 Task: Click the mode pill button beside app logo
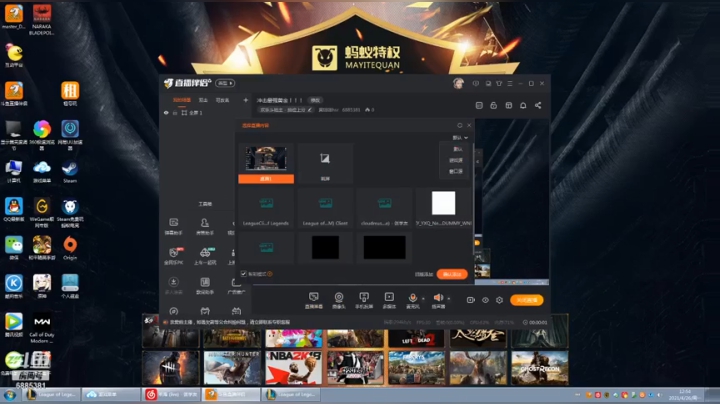(x=225, y=83)
